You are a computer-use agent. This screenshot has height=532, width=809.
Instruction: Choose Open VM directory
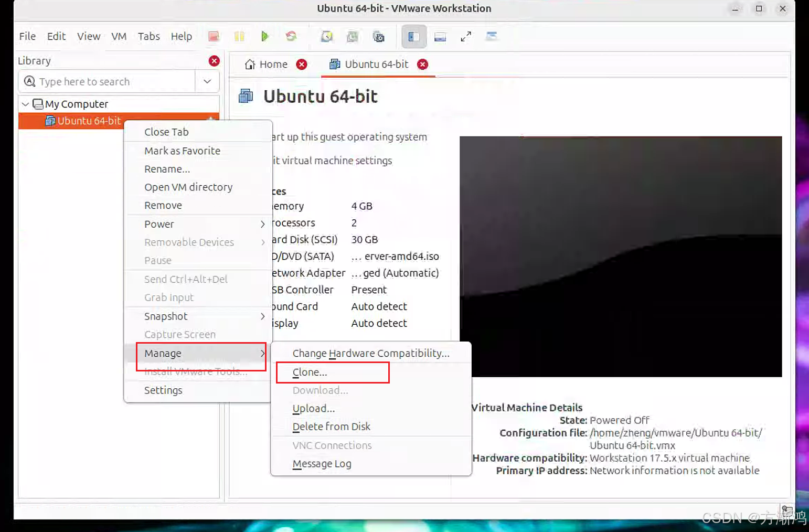(198, 187)
